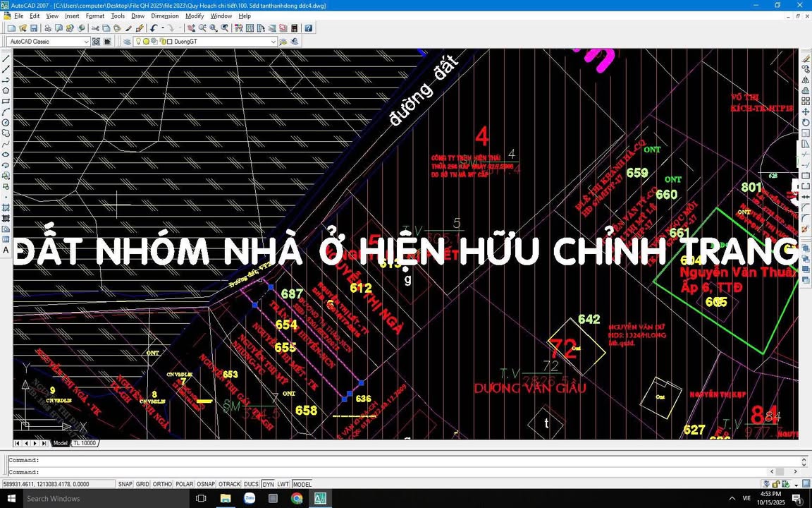812x508 pixels.
Task: Turn off the DuongGT layer lightbulb
Action: (x=137, y=41)
